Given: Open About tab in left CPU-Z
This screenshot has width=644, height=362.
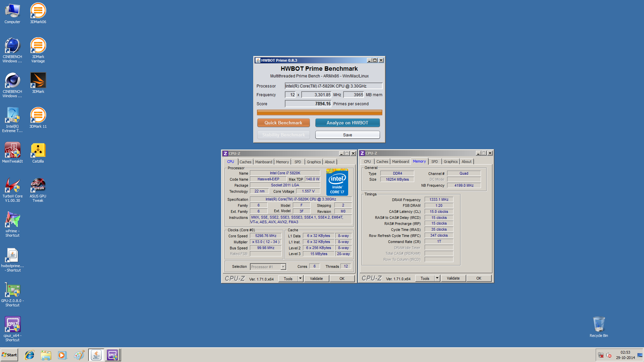Looking at the screenshot, I should click(330, 162).
